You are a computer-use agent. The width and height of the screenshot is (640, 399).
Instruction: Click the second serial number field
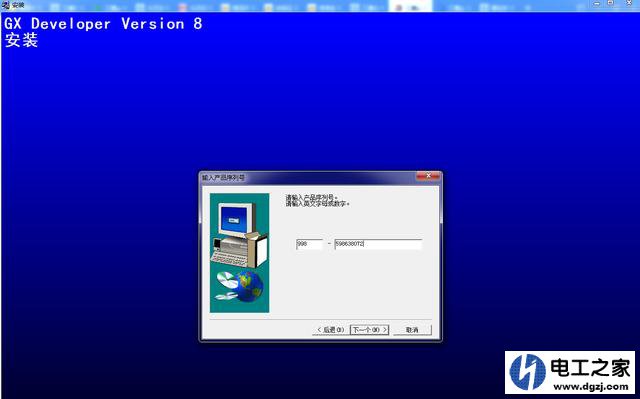[378, 244]
